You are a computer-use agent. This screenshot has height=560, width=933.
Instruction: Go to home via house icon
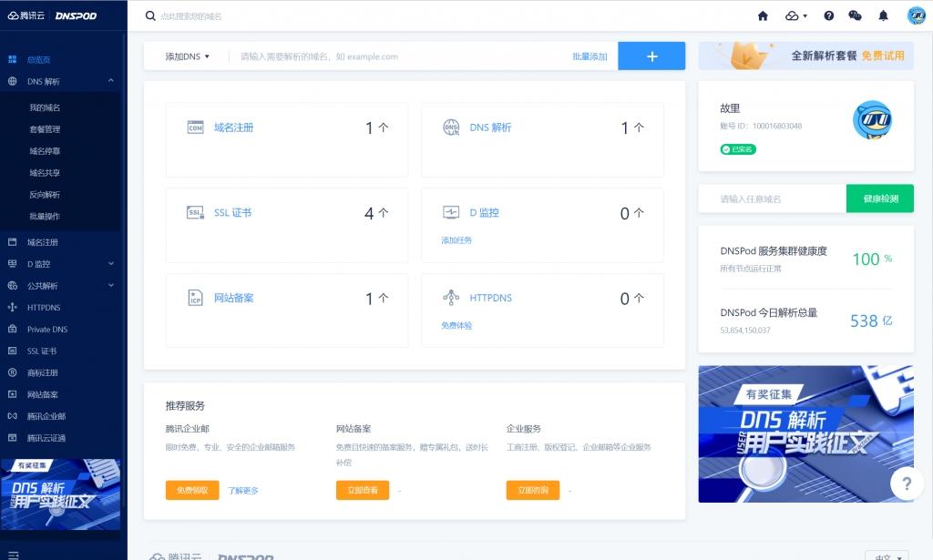[763, 16]
